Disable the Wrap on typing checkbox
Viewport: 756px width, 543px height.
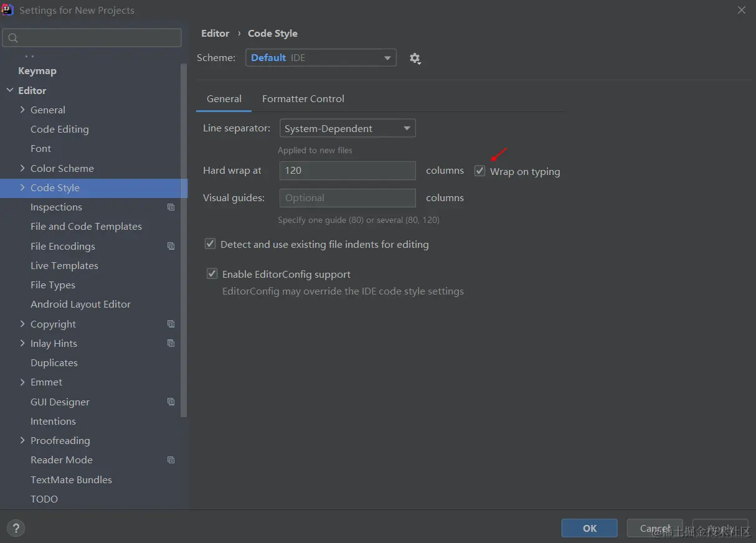click(480, 171)
